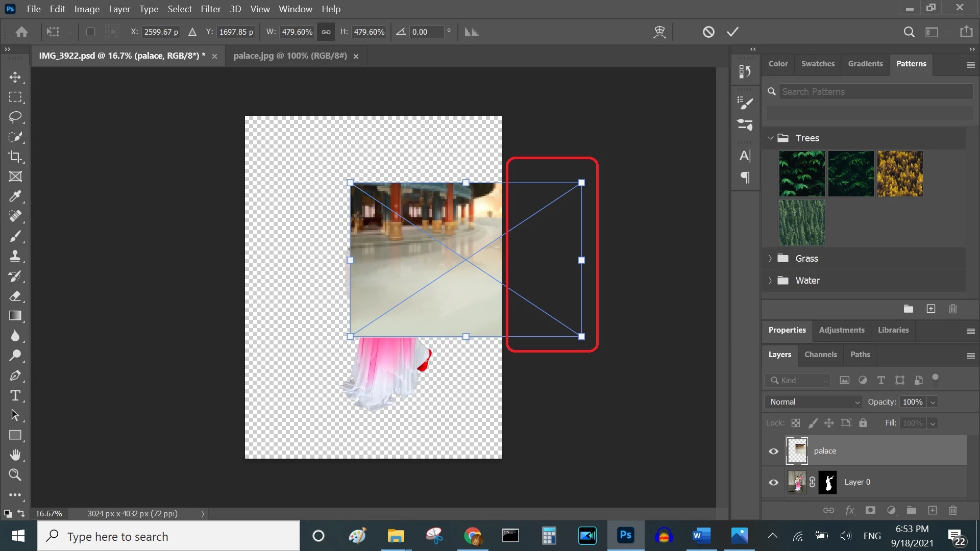Select the yellow trees pattern thumbnail

point(899,173)
